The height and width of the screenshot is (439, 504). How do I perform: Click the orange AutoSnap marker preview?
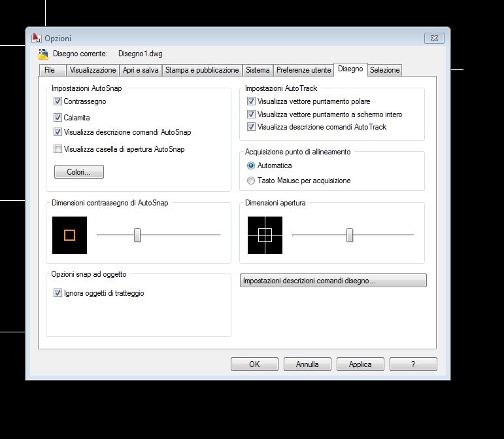click(69, 235)
